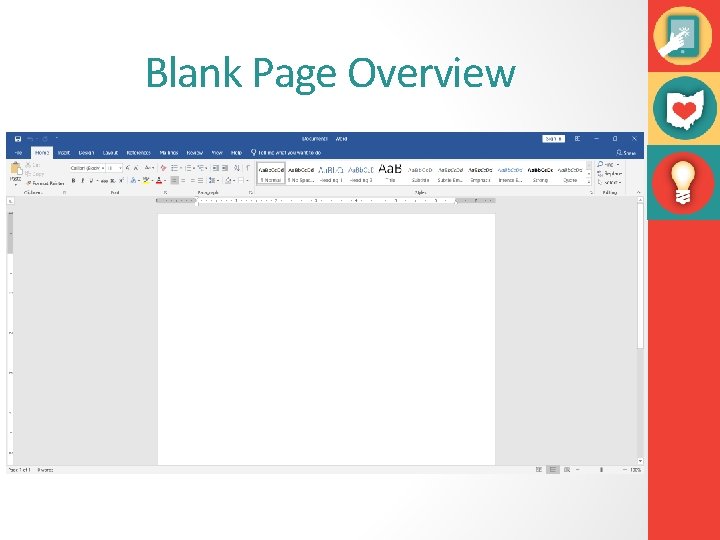Click the Bullets list icon

(176, 168)
